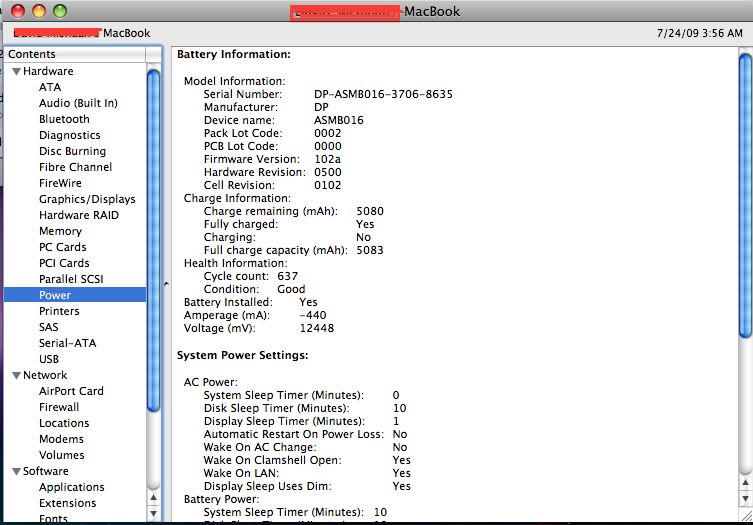
Task: Click the 7/24/09 3:56 AM timestamp
Action: pos(699,33)
